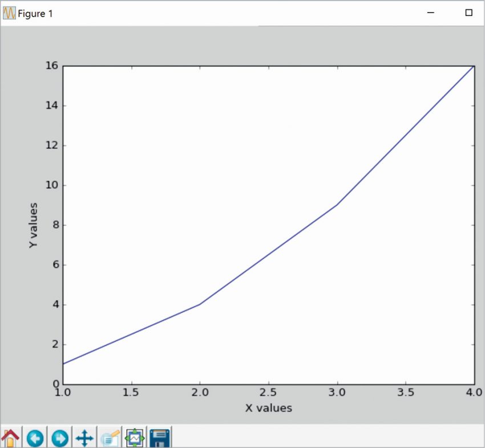Viewport: 485px width, 448px height.
Task: Click the plot line vertex at x 2.0
Action: 200,304
